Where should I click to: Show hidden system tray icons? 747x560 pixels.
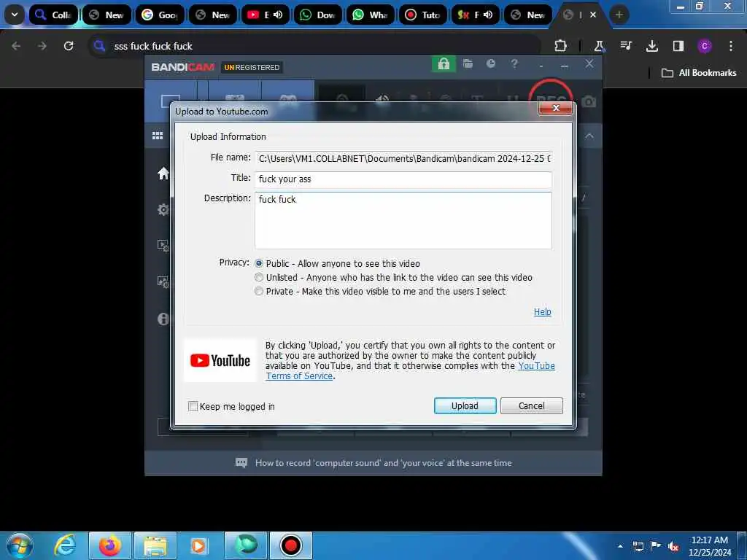tap(620, 546)
